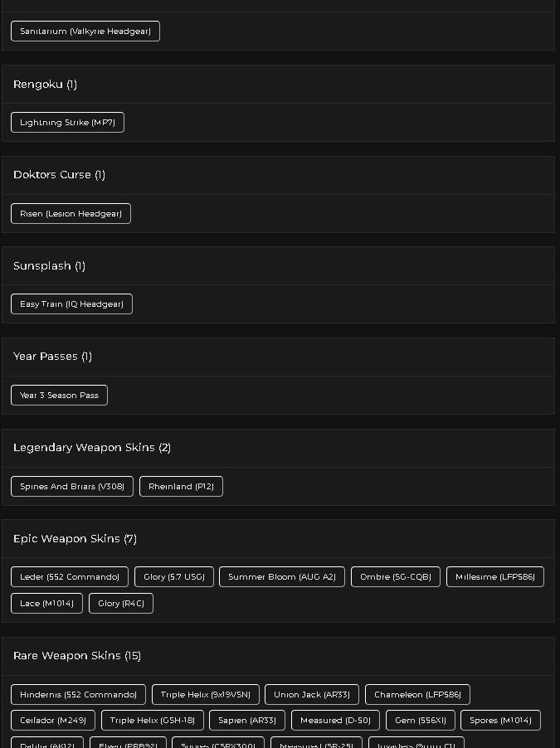The height and width of the screenshot is (748, 560).
Task: Select the Glory (5.7 USG) tag
Action: click(x=174, y=576)
